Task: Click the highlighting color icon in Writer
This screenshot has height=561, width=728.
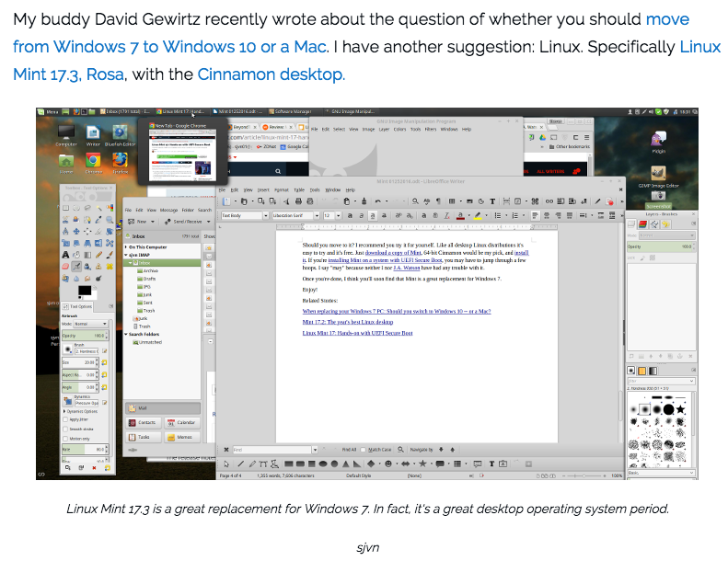Action: click(478, 215)
